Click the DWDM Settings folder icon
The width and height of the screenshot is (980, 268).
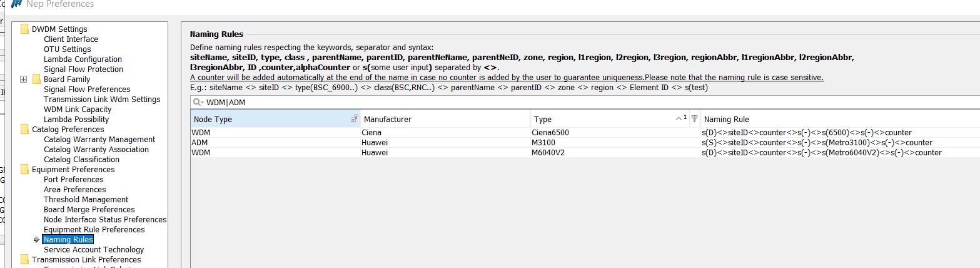24,29
